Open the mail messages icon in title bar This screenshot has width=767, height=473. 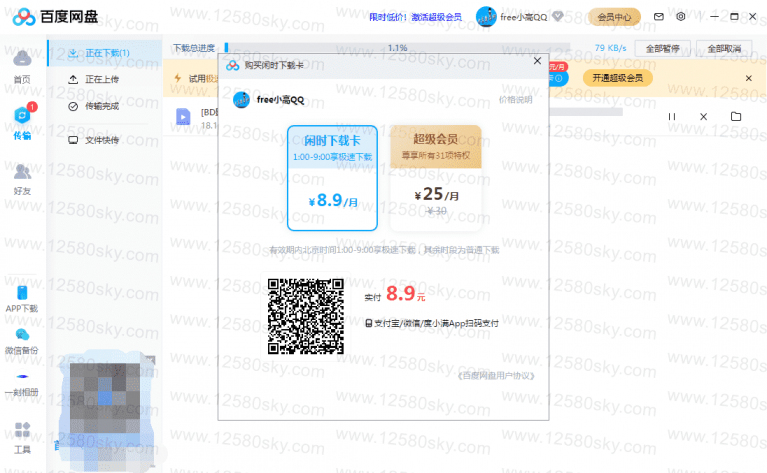point(659,17)
